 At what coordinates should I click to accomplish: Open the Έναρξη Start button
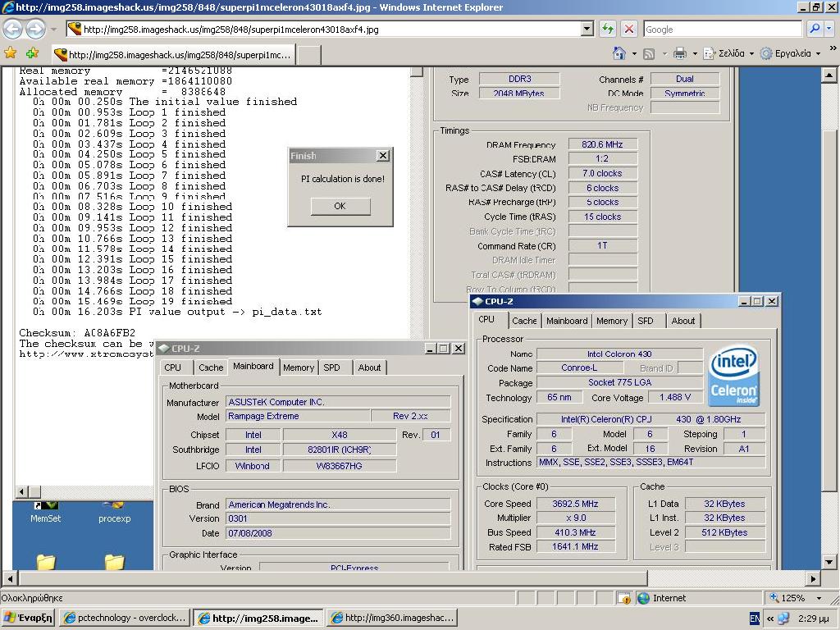coord(28,618)
